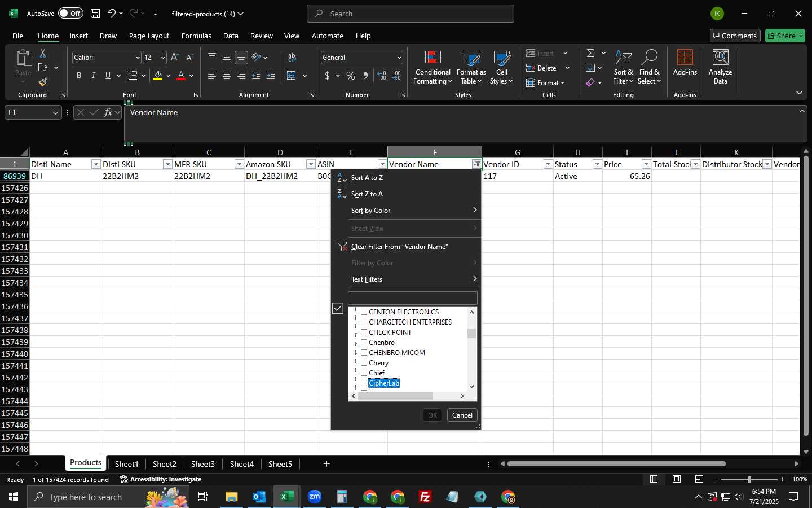Click Increase Decimal icon
Image resolution: width=812 pixels, height=508 pixels.
pos(382,76)
